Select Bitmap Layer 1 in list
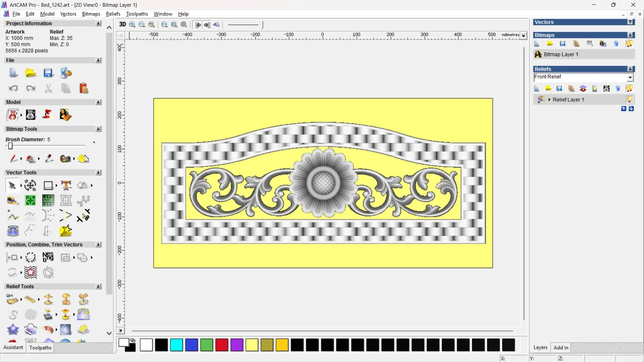Screen dimensions: 644x362 point(561,54)
